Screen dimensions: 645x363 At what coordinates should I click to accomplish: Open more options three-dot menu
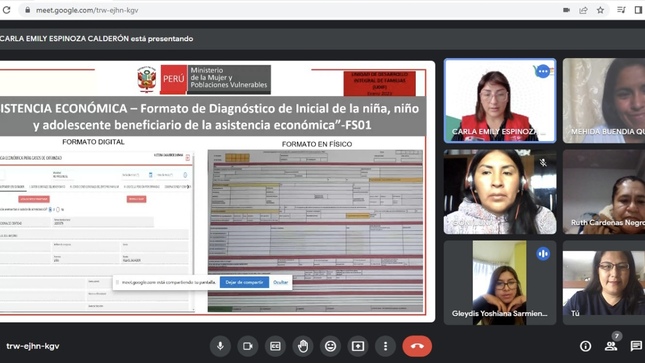[385, 346]
